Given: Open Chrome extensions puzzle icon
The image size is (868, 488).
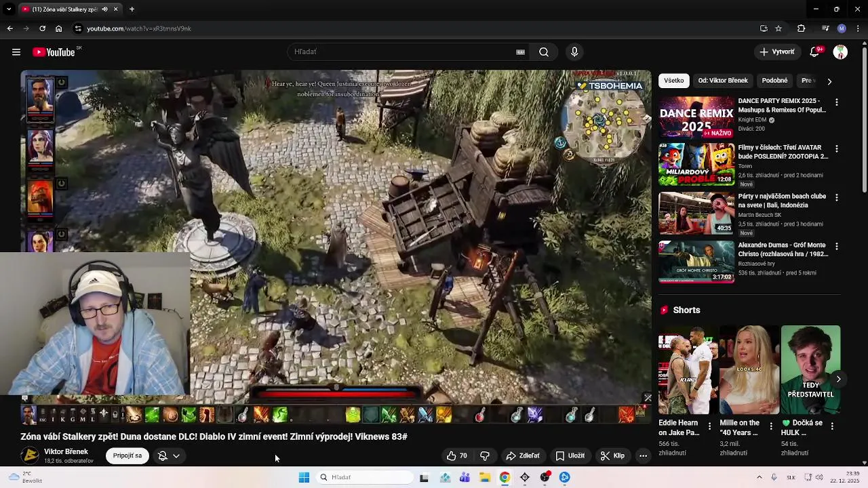Looking at the screenshot, I should pos(801,28).
